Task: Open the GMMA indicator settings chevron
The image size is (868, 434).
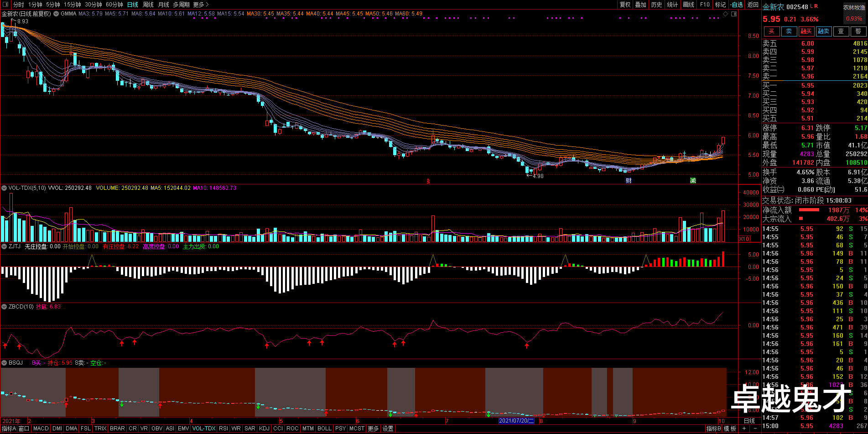Action: 56,14
